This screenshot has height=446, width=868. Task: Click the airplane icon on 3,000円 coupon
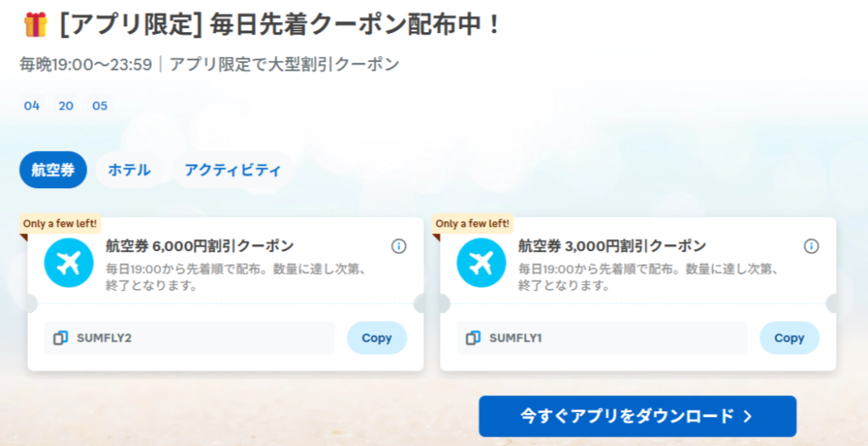click(481, 263)
